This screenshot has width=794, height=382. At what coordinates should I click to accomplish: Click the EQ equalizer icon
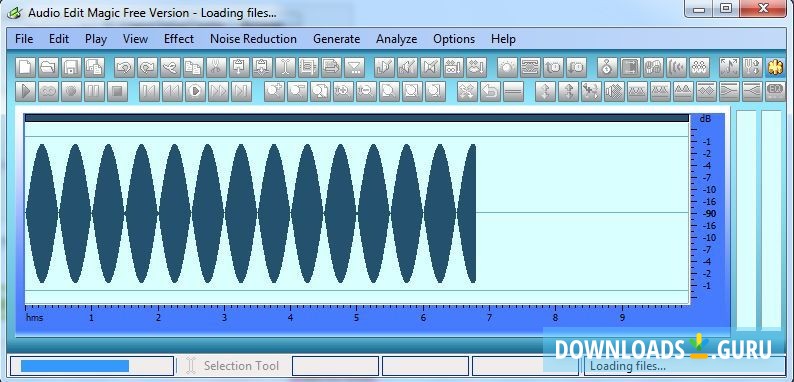(x=774, y=92)
